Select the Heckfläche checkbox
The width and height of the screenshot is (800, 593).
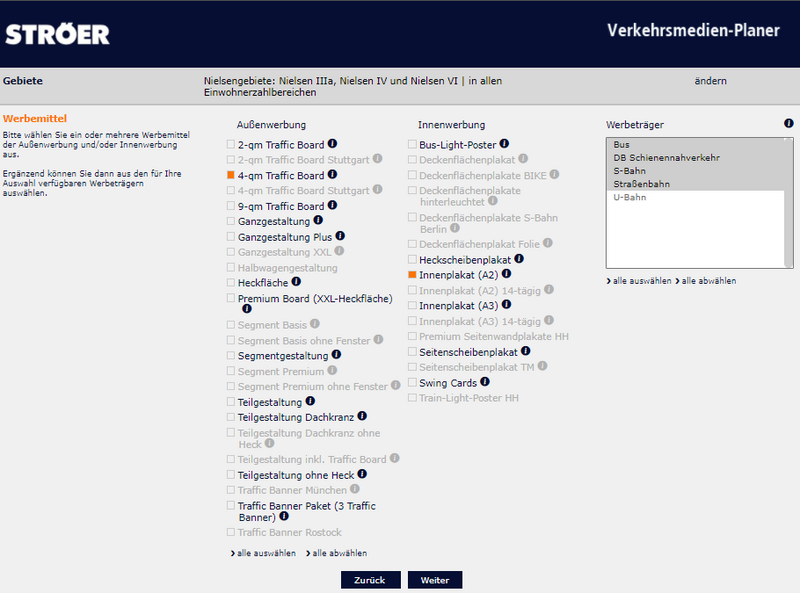[231, 282]
